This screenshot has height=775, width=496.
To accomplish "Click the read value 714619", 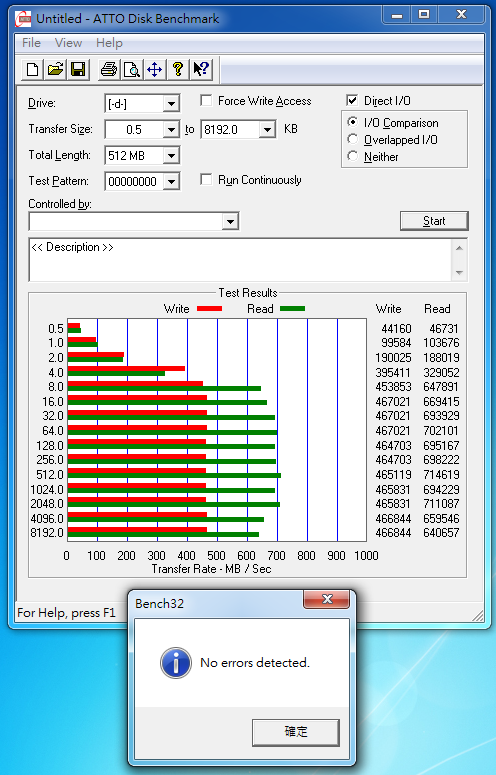I will [x=441, y=474].
